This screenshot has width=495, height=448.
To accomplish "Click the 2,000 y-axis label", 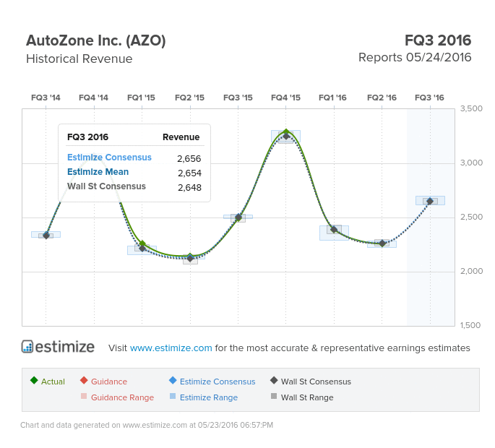I will tap(471, 271).
